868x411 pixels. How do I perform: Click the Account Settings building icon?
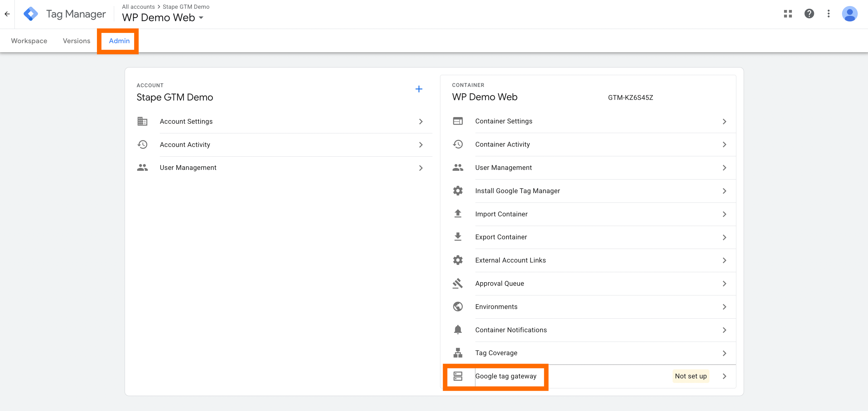point(142,121)
